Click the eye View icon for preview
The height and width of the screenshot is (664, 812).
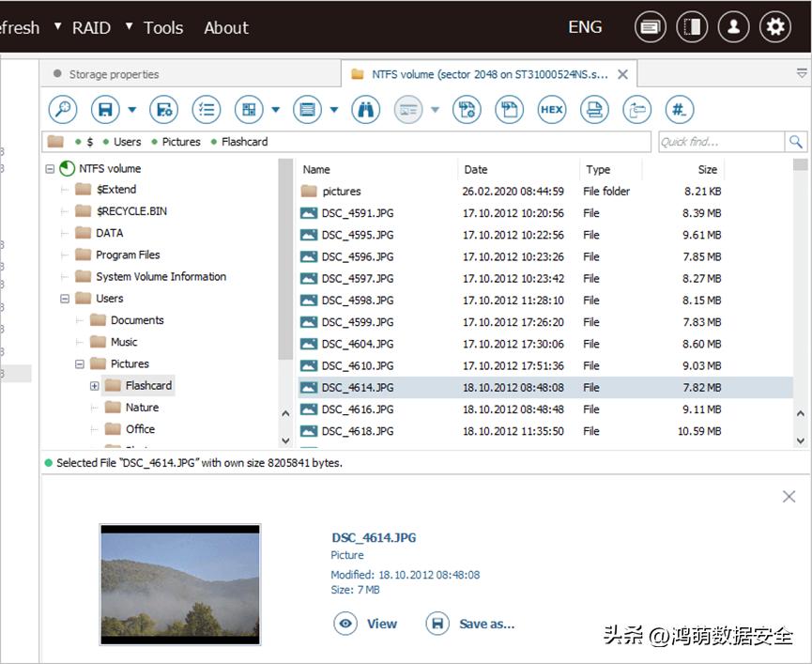click(x=346, y=624)
